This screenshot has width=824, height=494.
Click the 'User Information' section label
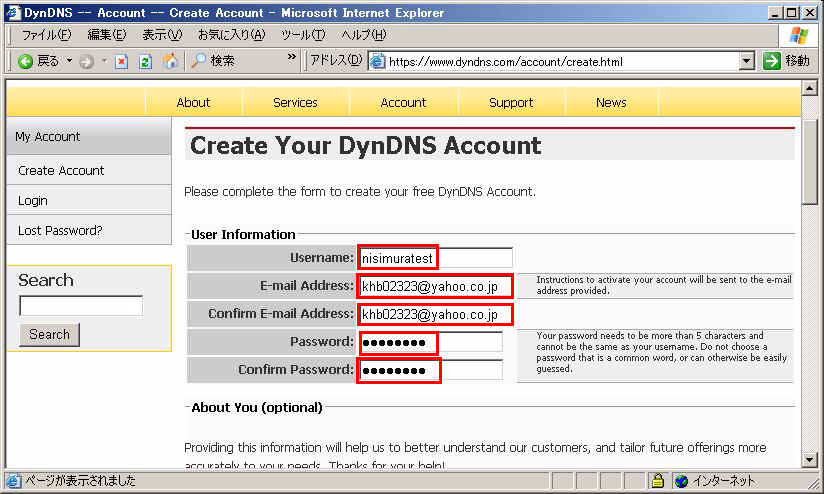point(243,234)
